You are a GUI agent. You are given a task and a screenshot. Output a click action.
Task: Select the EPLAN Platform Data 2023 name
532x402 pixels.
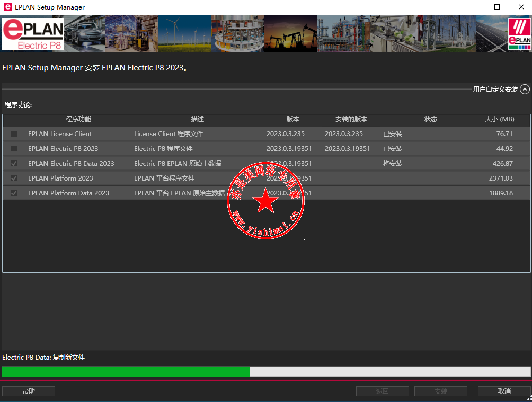(68, 193)
